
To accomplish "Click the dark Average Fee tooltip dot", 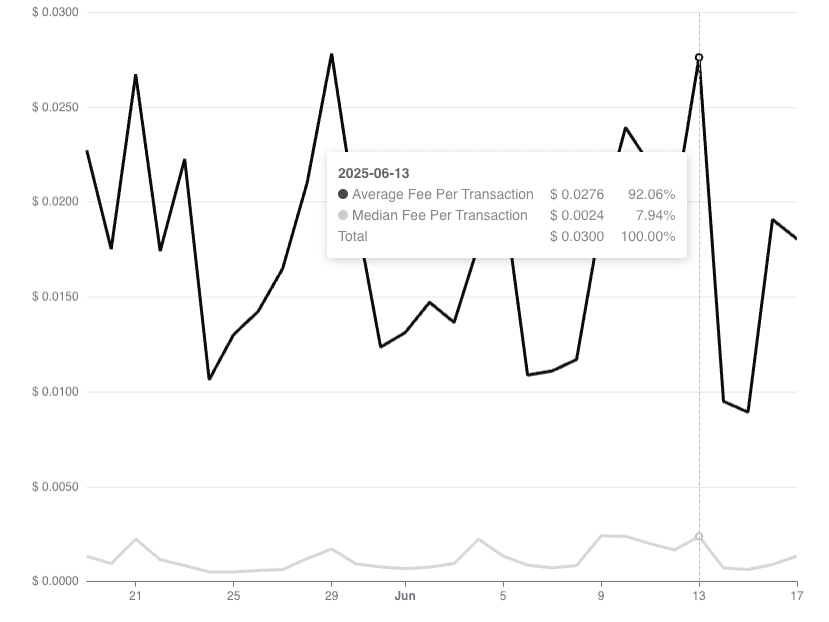I will (343, 194).
